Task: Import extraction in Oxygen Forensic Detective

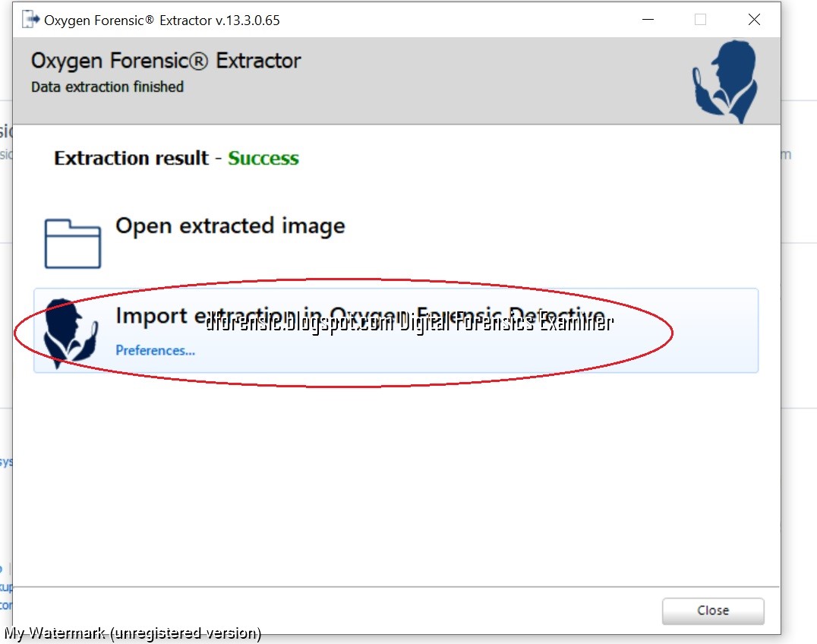Action: pos(396,330)
